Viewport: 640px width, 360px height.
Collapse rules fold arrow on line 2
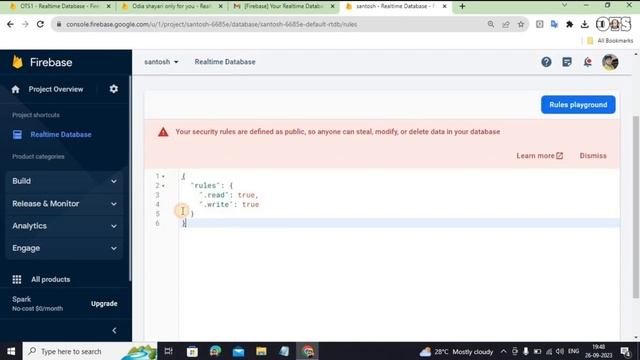click(x=163, y=186)
